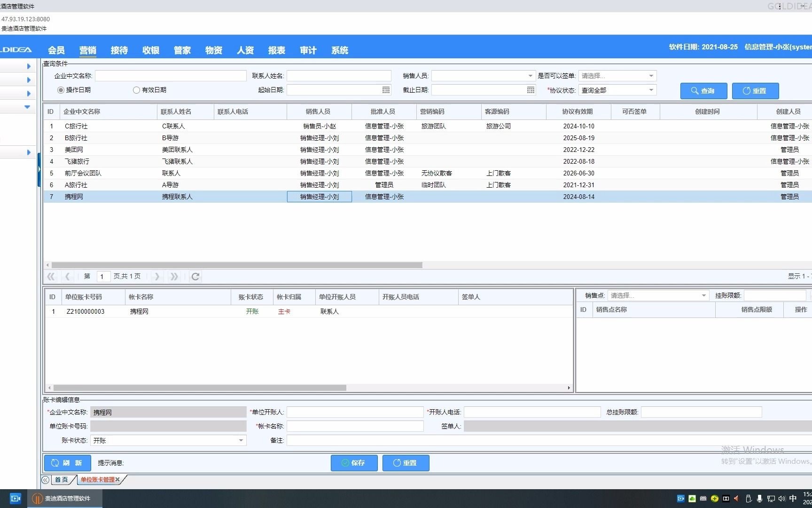This screenshot has width=812, height=508.
Task: Select the 美团网 row
Action: (428, 150)
